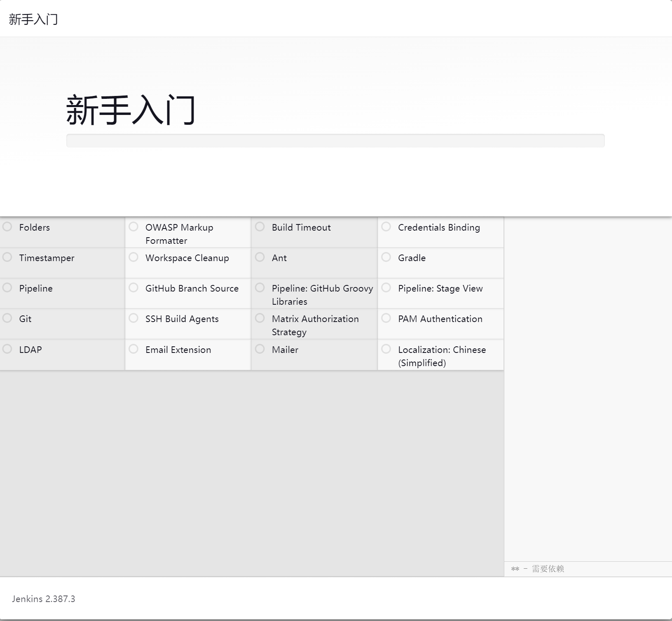Click the status circle beside Build Timeout
The image size is (672, 621).
tap(260, 226)
